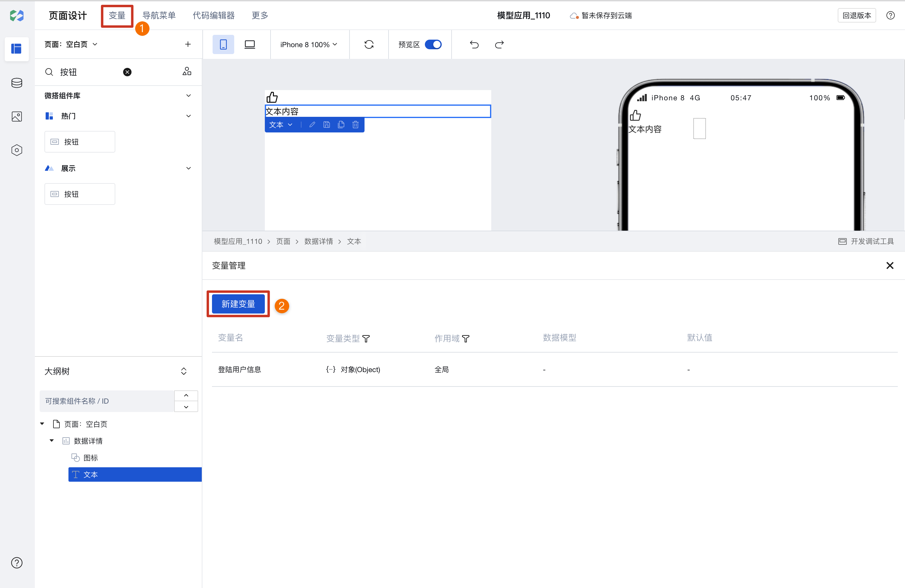The height and width of the screenshot is (588, 905).
Task: Click the 文本 breadcrumb item
Action: pos(354,241)
